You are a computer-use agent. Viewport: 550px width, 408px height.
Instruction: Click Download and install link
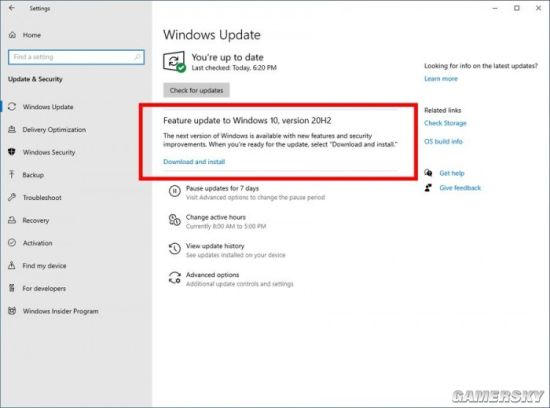pyautogui.click(x=194, y=162)
